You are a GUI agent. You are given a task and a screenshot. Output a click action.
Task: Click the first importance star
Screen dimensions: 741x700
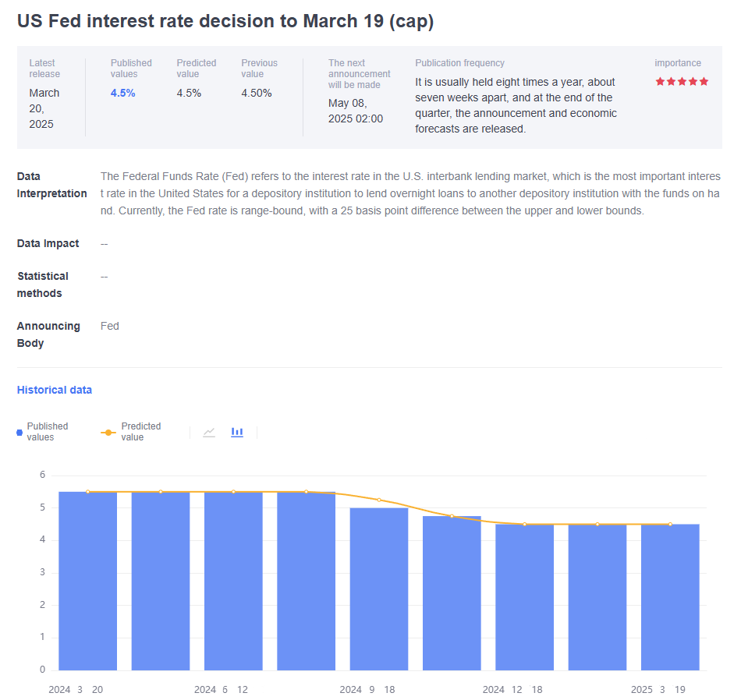pos(660,81)
